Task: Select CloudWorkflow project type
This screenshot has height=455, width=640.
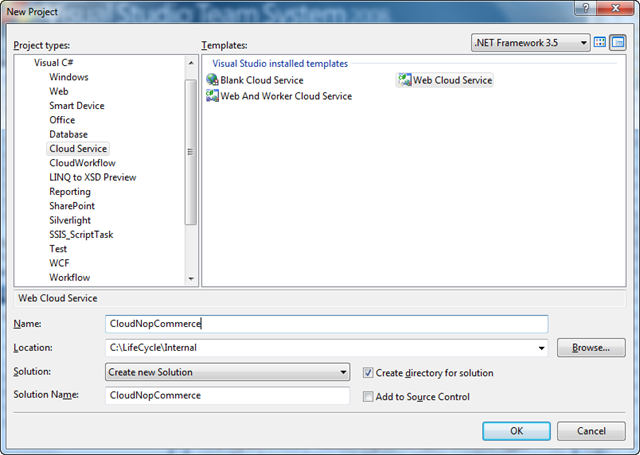Action: point(82,163)
